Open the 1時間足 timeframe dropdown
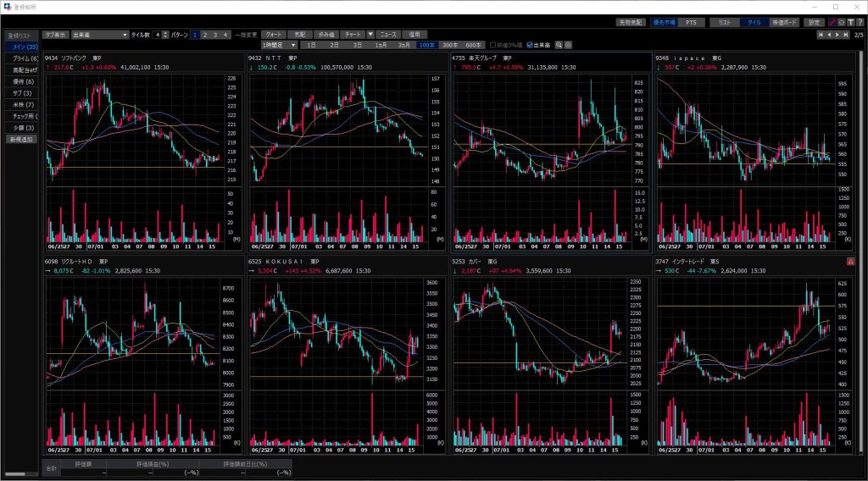Image resolution: width=868 pixels, height=481 pixels. (281, 45)
